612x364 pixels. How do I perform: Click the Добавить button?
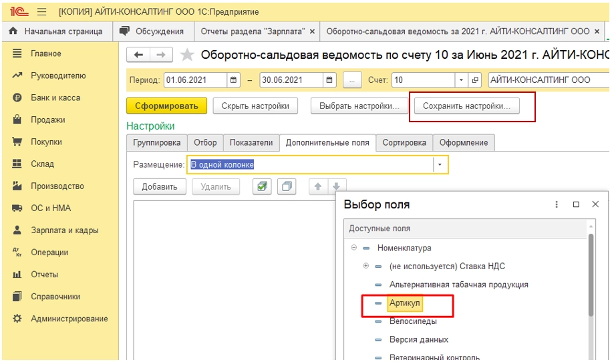[160, 187]
